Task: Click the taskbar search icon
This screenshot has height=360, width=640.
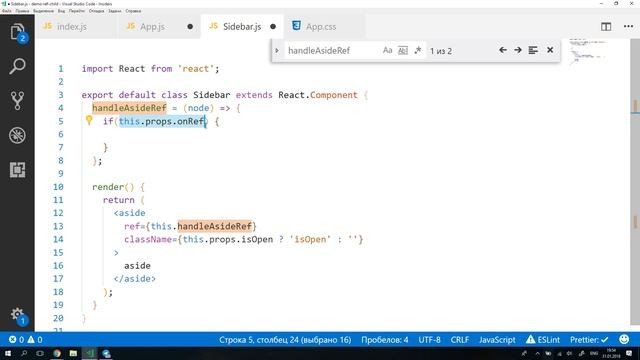Action: coord(24,353)
